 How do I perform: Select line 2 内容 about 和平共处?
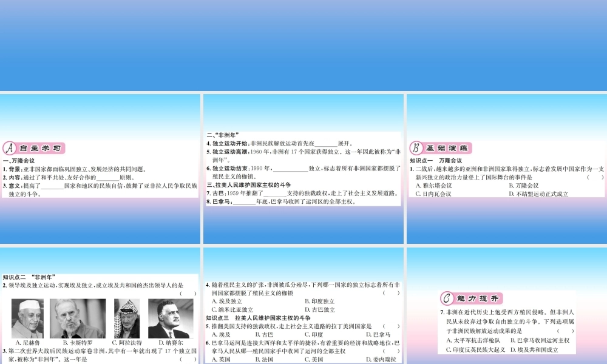pyautogui.click(x=69, y=178)
